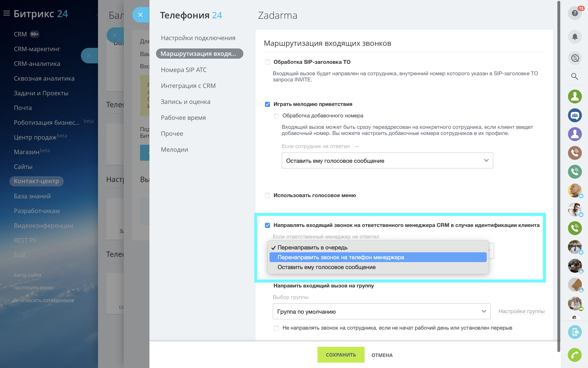Toggle Обработка SIP-заголовка ТО checkbox
This screenshot has height=368, width=588.
pyautogui.click(x=267, y=62)
